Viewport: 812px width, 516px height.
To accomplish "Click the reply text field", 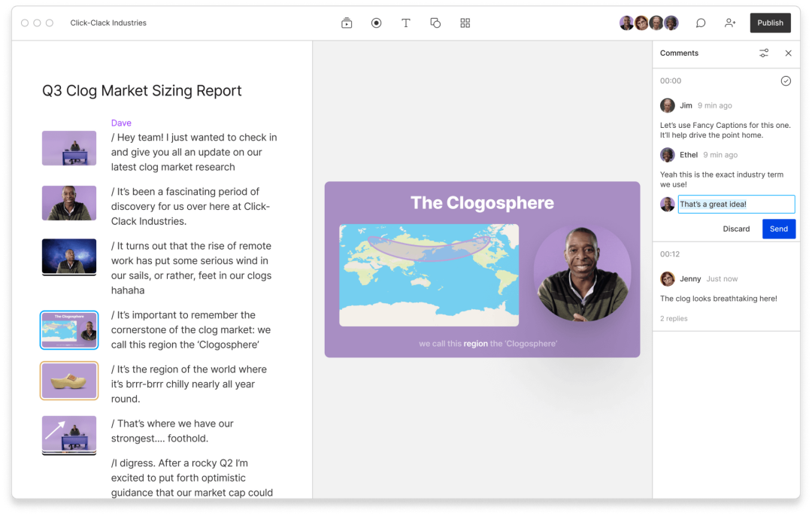I will click(736, 204).
